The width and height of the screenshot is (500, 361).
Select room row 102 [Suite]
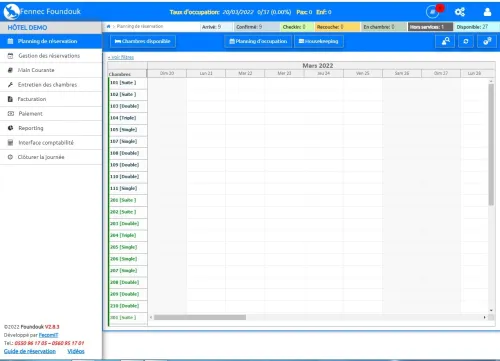[128, 94]
